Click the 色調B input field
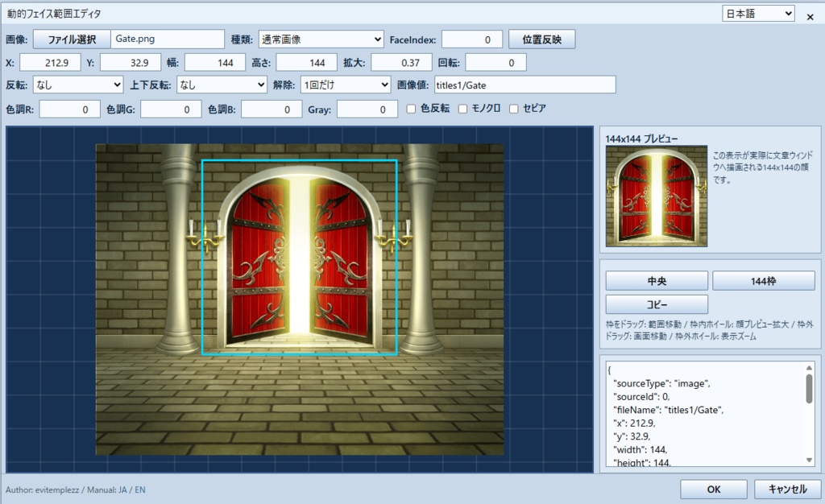This screenshot has height=504, width=825. [x=272, y=109]
